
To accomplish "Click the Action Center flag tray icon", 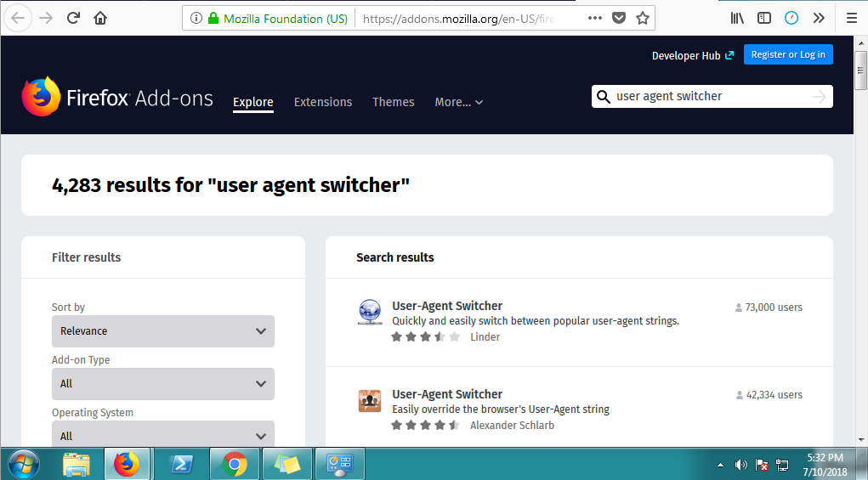I will [762, 465].
